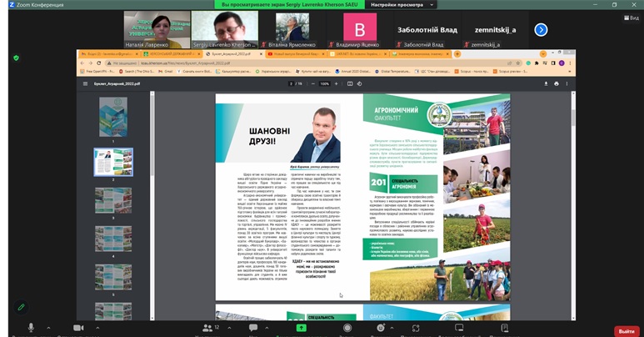This screenshot has height=337, width=644.
Task: Click Наталія Лавренко video tile
Action: [157, 30]
